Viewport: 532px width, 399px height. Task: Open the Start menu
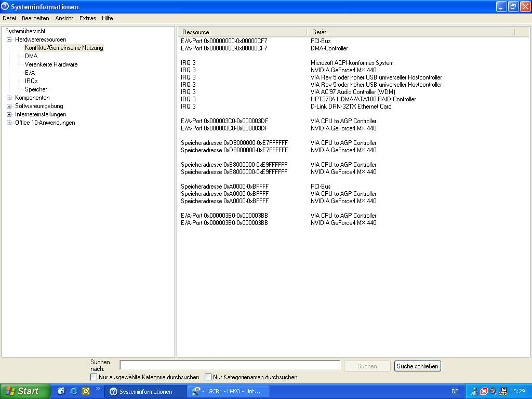25,391
